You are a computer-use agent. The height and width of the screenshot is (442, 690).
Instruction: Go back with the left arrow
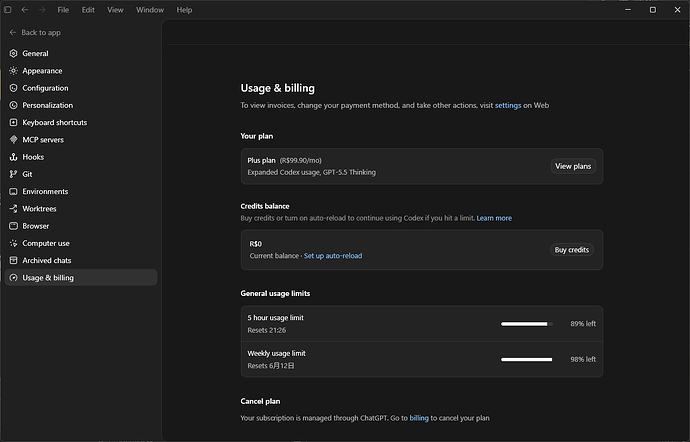[25, 10]
